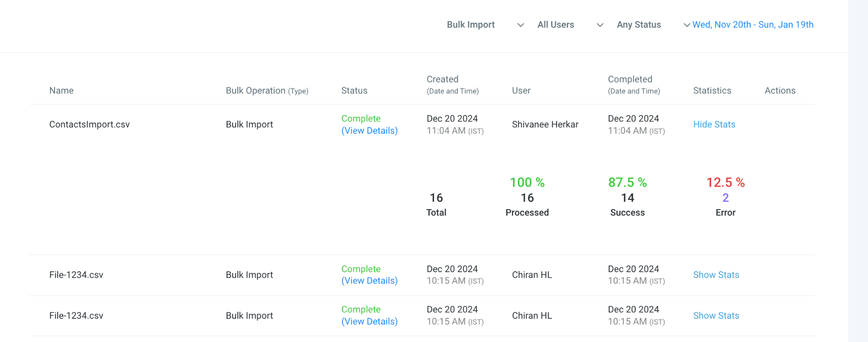Click the Name column header

[x=61, y=91]
